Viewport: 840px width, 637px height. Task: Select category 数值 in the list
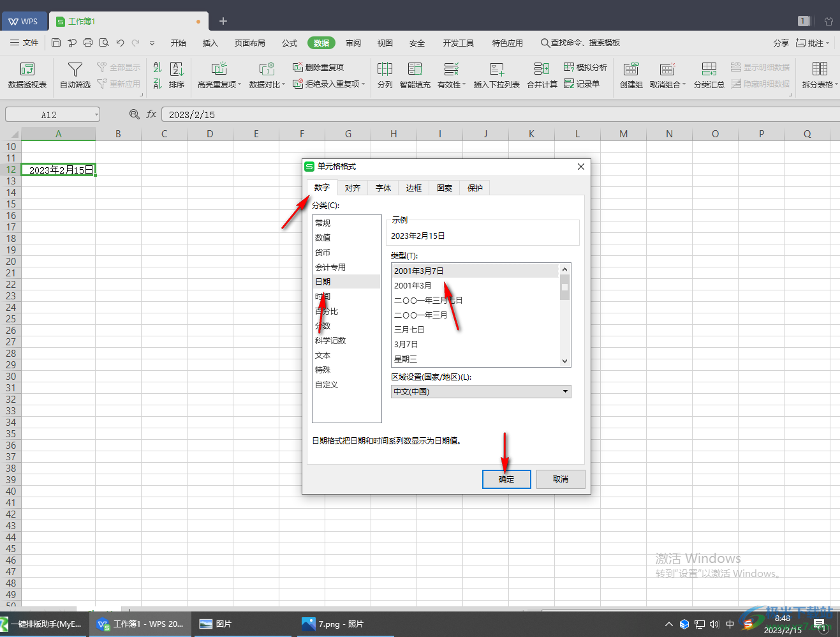click(x=346, y=237)
